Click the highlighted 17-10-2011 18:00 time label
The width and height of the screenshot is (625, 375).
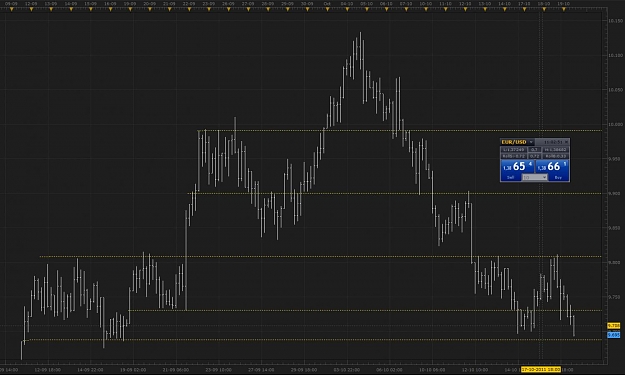tap(540, 370)
